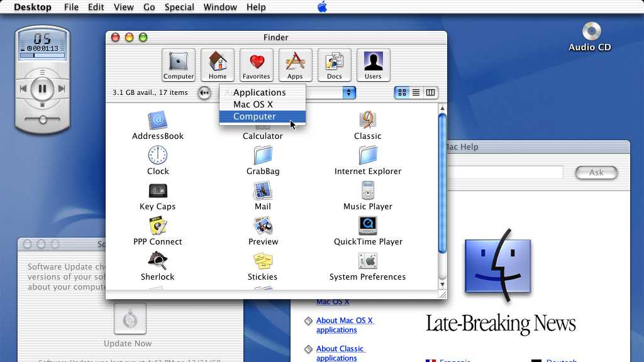Click the Desktop application menu

(33, 7)
